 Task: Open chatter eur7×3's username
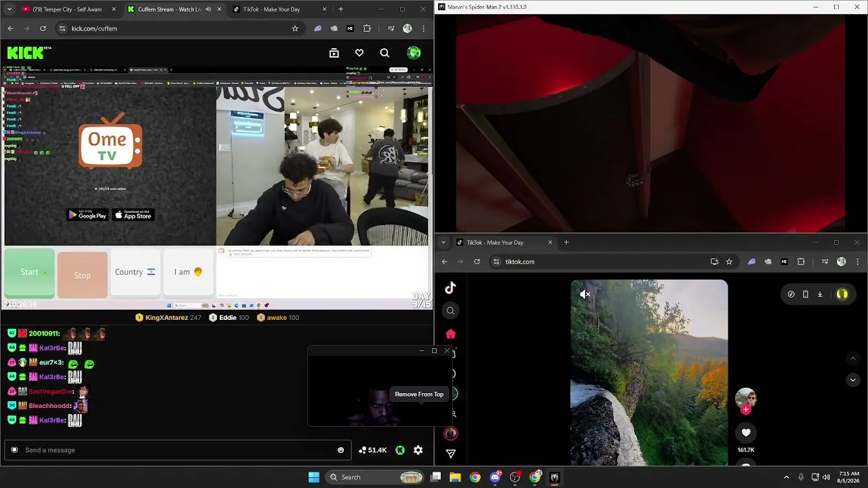(52, 363)
